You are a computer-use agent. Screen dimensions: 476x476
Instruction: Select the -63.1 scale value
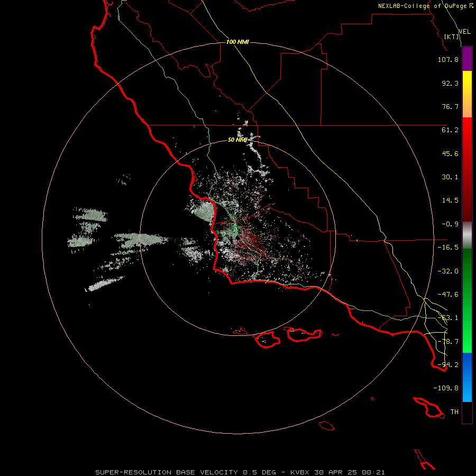pos(448,318)
